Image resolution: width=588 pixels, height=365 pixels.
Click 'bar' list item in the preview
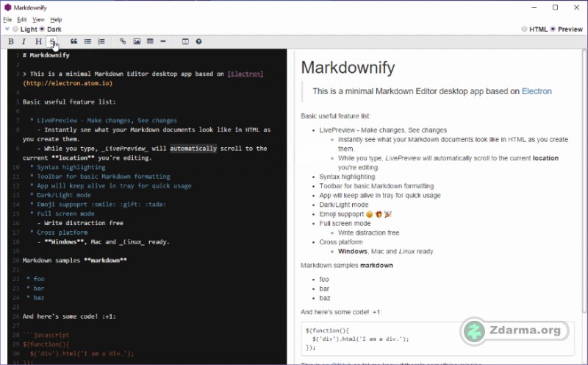324,288
